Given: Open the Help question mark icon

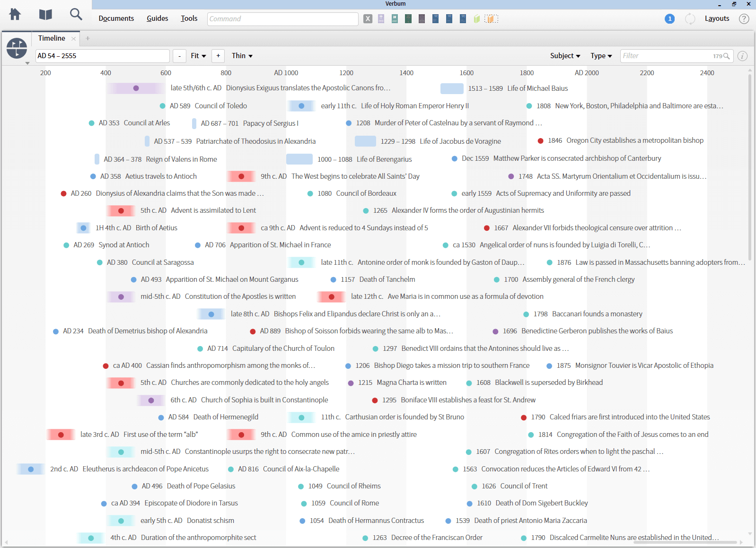Looking at the screenshot, I should [744, 19].
